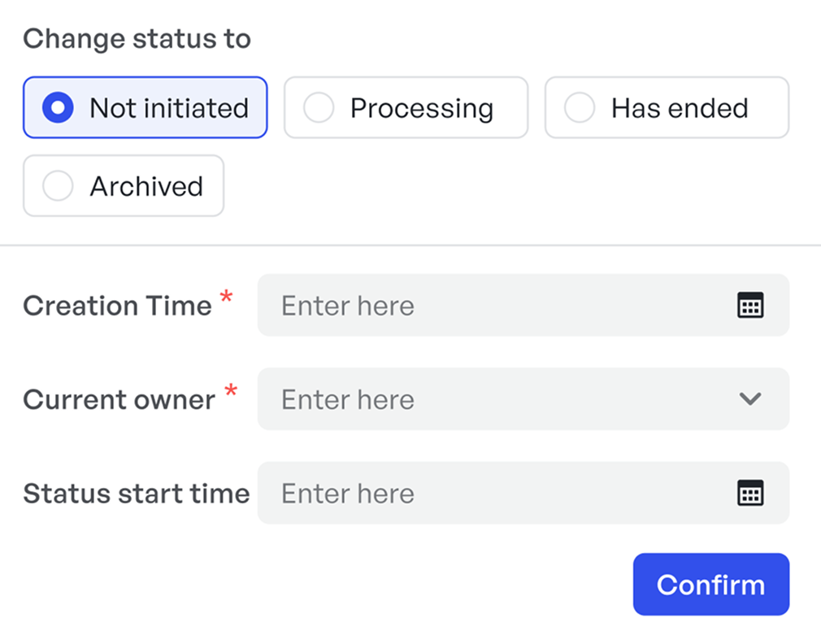Click the Change status to heading

pyautogui.click(x=137, y=38)
